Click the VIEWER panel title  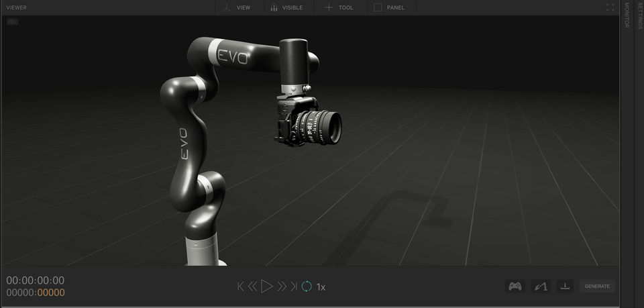pos(16,7)
